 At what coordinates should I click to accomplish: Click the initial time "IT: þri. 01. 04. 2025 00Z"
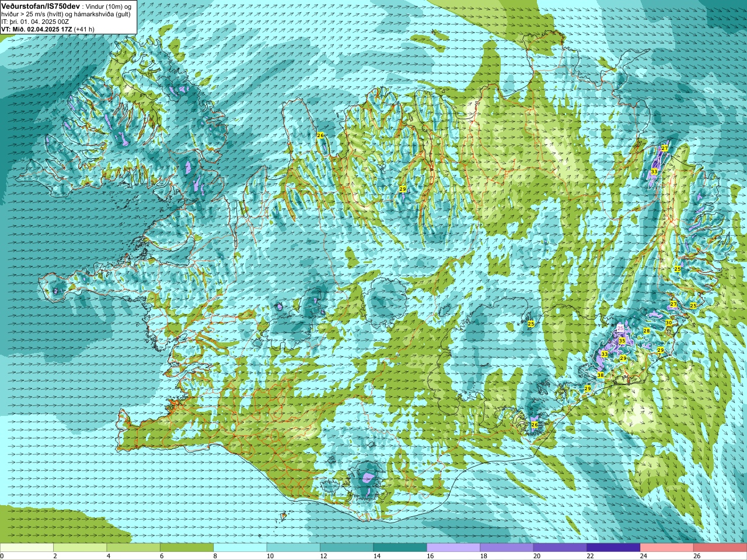tap(36, 21)
